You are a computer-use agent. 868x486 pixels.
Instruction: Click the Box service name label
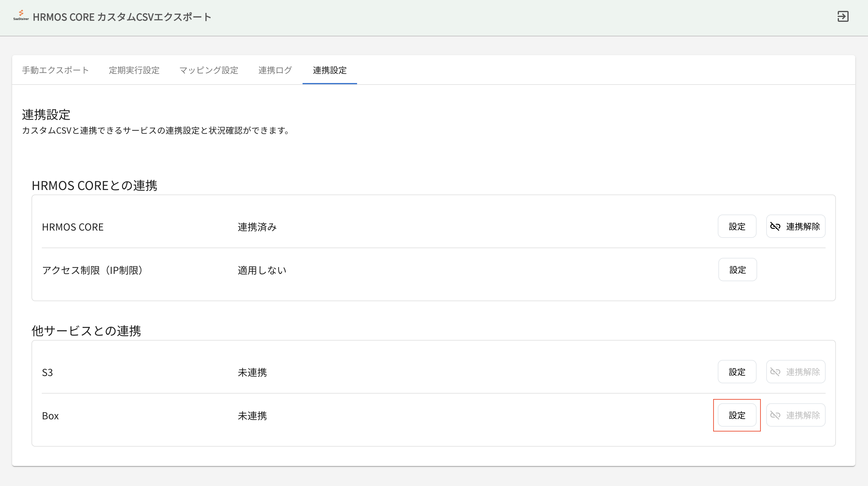pos(50,416)
